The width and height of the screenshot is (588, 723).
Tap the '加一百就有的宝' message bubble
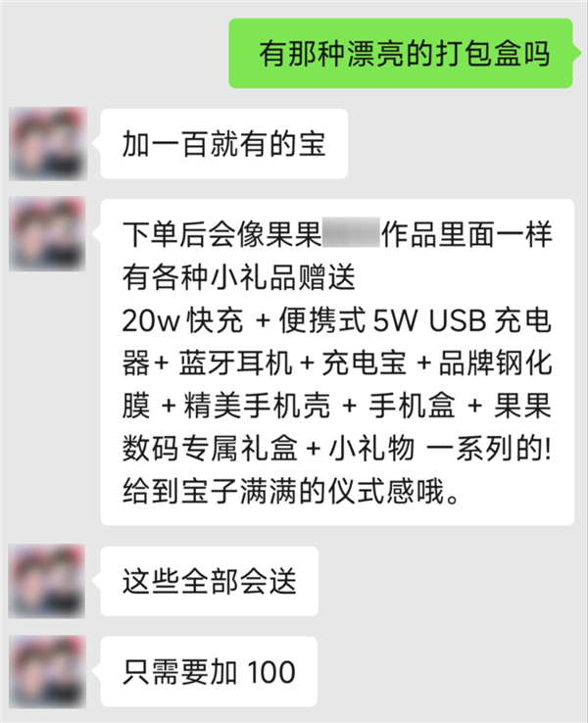pos(224,143)
